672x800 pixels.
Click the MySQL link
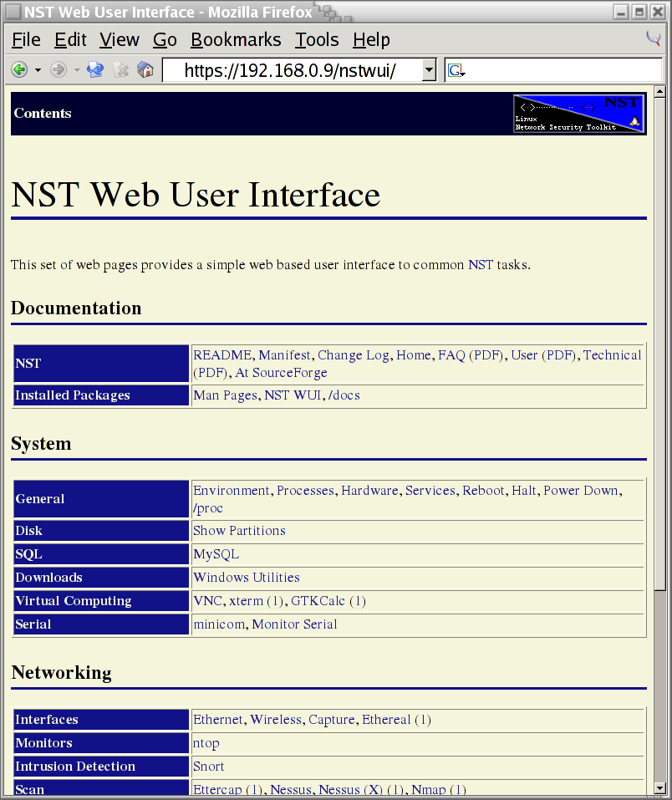(x=216, y=554)
